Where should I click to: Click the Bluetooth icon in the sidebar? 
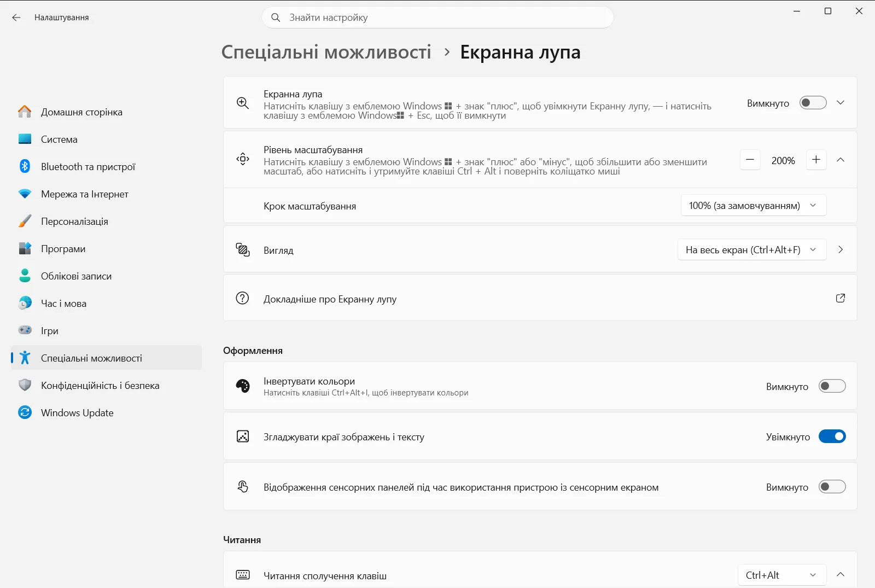25,166
